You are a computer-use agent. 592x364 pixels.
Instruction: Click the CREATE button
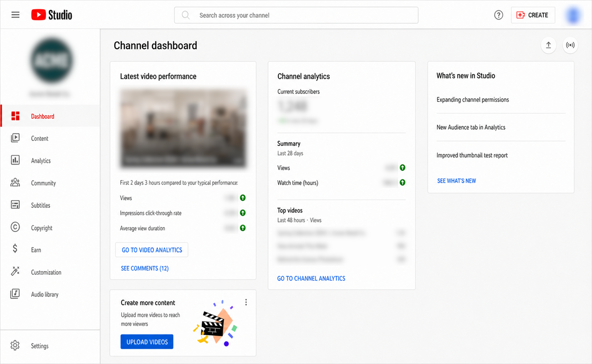[533, 15]
